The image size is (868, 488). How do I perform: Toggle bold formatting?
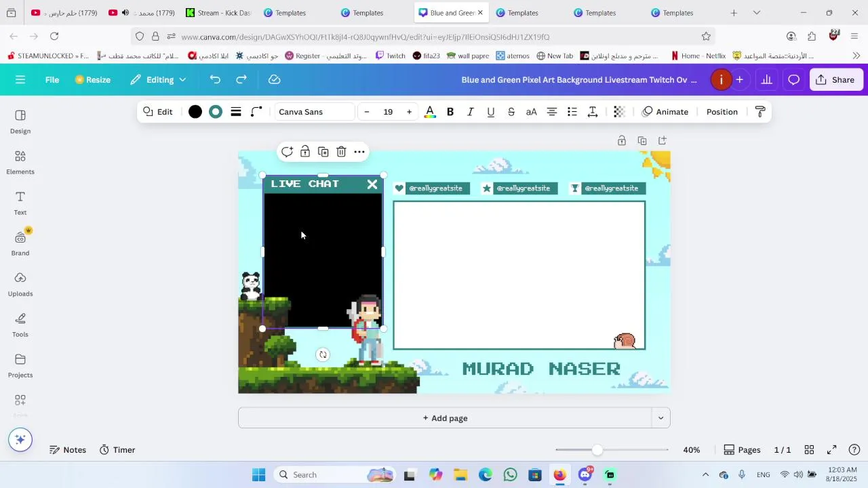coord(450,112)
